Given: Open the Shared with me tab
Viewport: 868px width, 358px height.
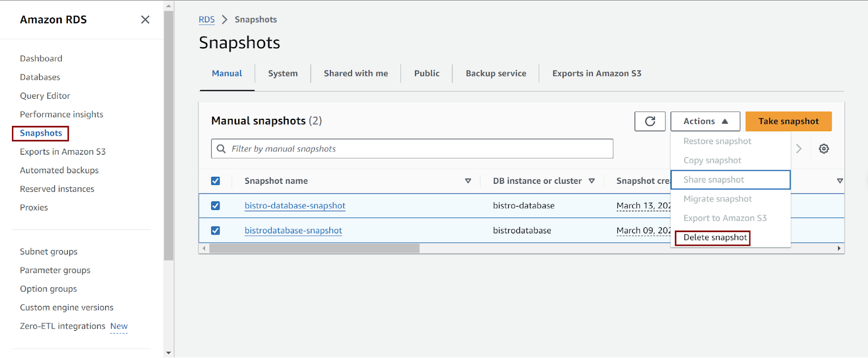Looking at the screenshot, I should pos(356,73).
